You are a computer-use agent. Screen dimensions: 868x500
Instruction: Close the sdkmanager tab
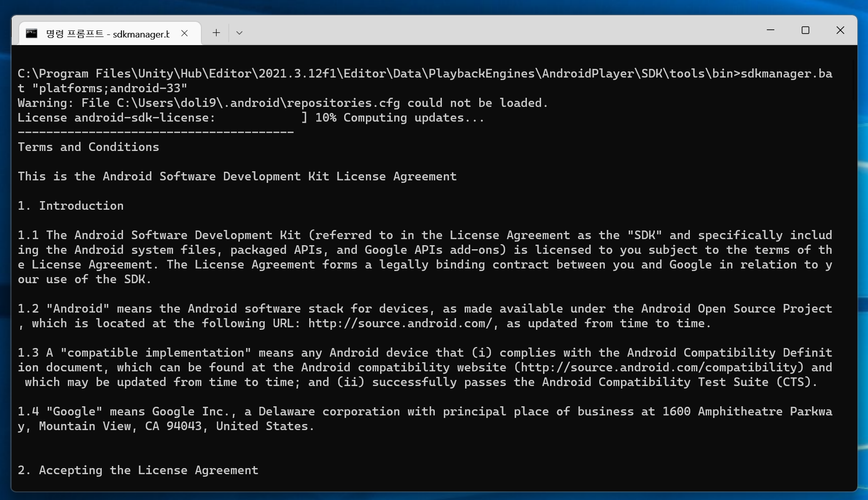click(x=185, y=33)
